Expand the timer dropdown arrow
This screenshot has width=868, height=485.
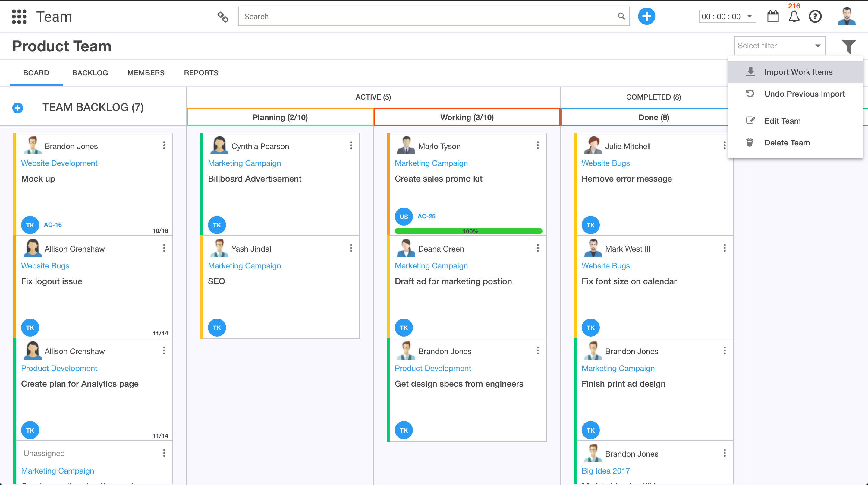(x=749, y=17)
